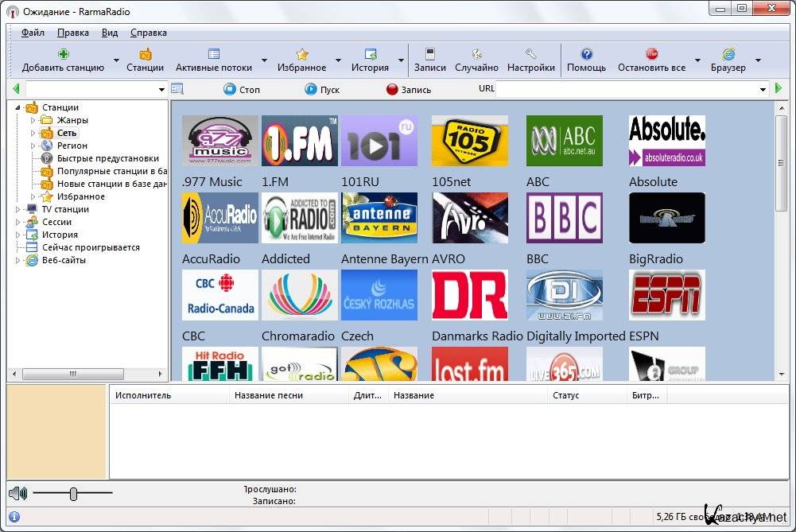Expand the TV станции tree node
Image resolution: width=796 pixels, height=532 pixels.
point(18,210)
